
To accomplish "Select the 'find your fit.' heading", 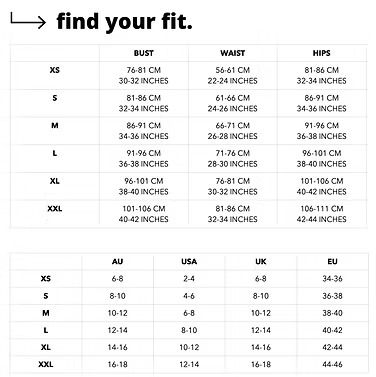I will (x=124, y=21).
